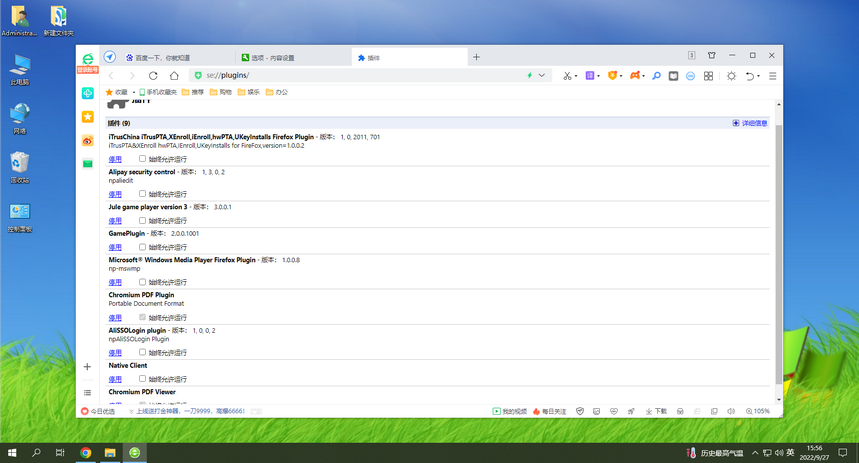Open the red game controller icon
This screenshot has width=859, height=463.
click(635, 76)
